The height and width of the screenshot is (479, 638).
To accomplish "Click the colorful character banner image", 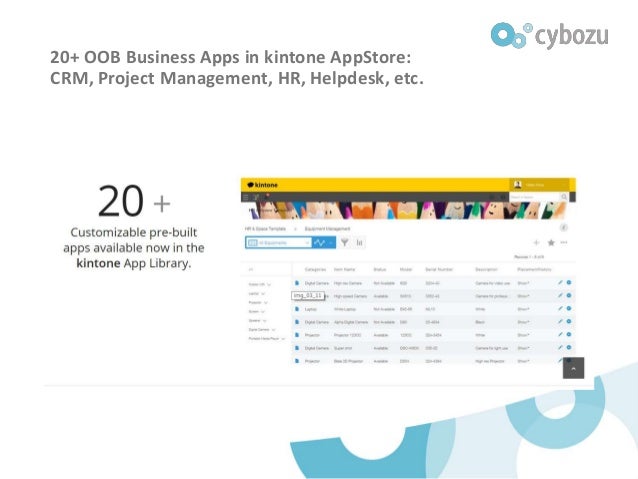I will point(407,210).
